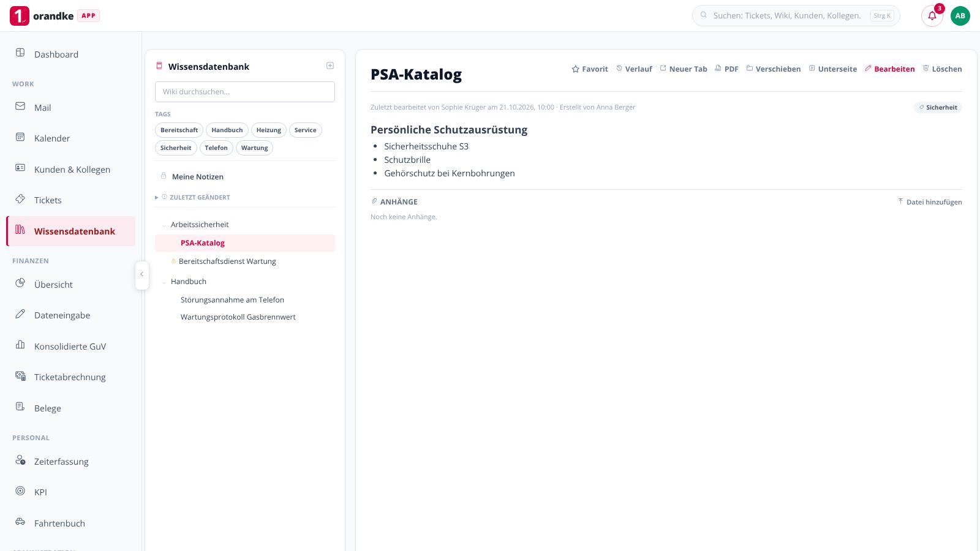Focus the Wiki durchsuchen field

point(245,92)
